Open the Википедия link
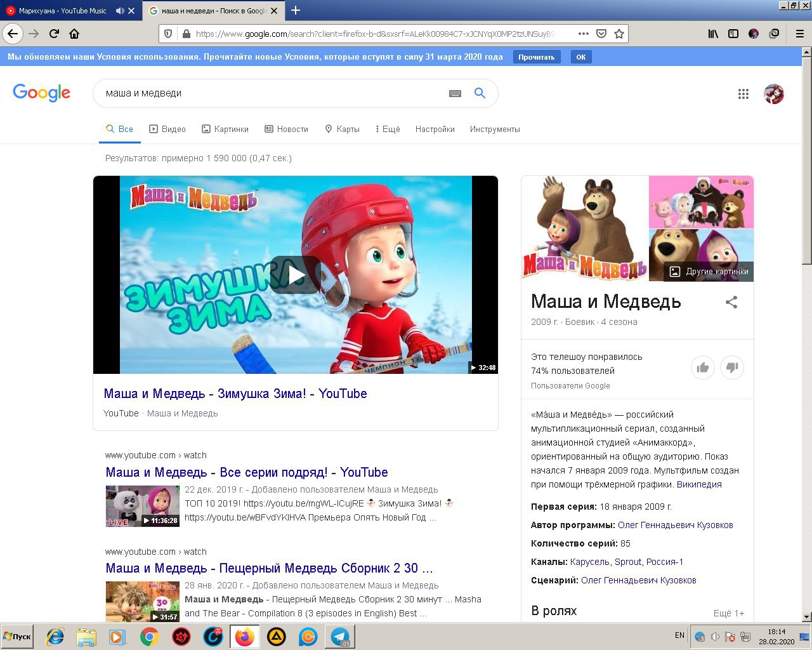Viewport: 812px width, 650px height. click(699, 484)
